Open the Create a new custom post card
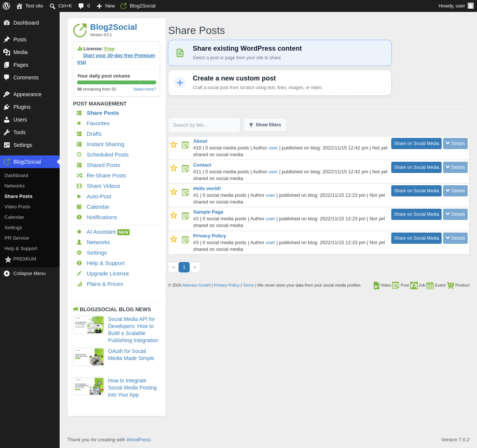This screenshot has width=477, height=448. [280, 83]
